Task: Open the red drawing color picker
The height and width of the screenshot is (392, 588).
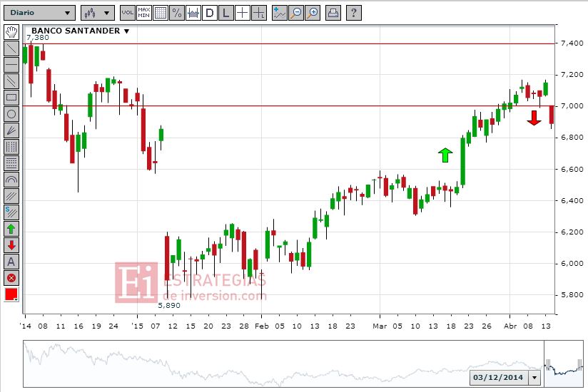Action: (11, 294)
